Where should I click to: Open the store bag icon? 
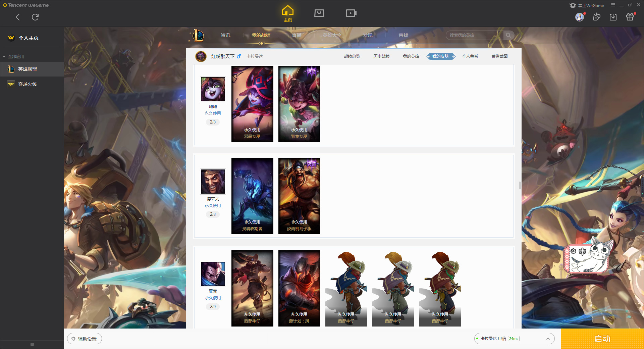[319, 13]
